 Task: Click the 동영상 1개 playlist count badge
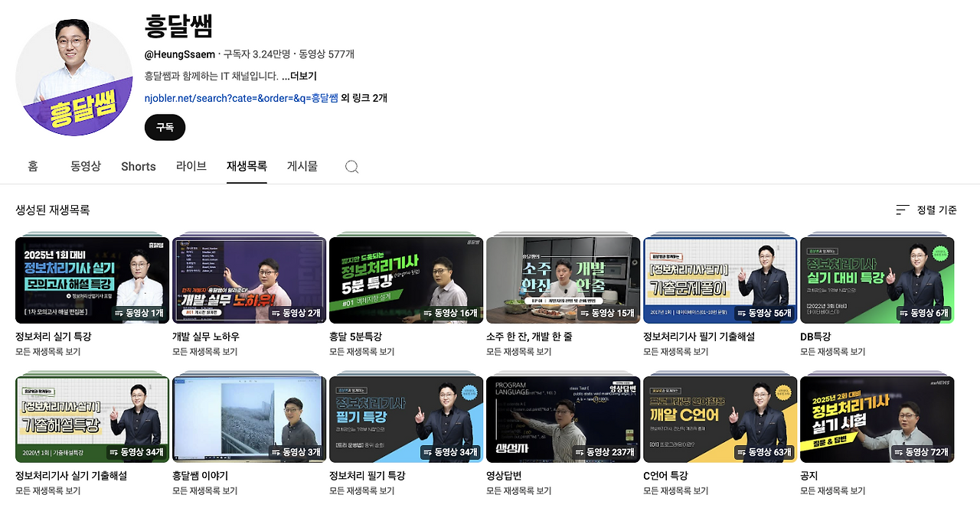pos(139,313)
